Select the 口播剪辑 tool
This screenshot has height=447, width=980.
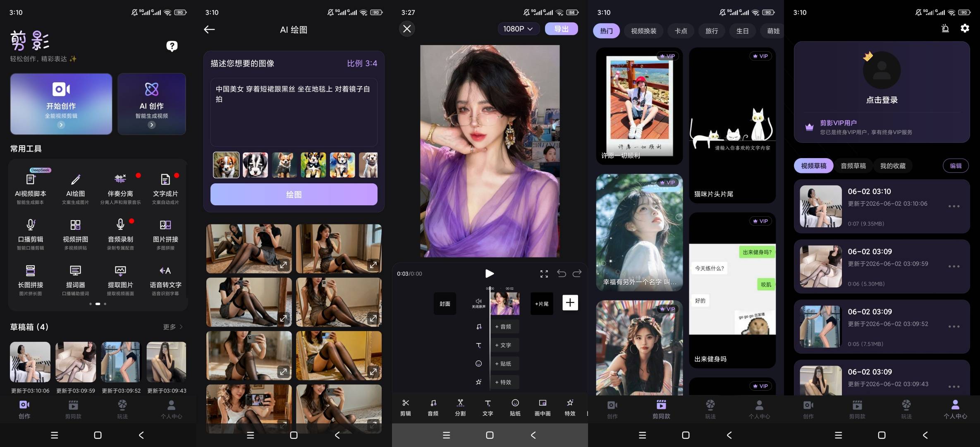coord(31,234)
